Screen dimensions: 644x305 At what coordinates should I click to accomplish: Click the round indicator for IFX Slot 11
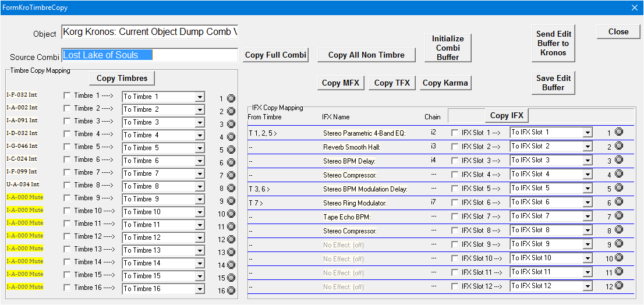619,271
